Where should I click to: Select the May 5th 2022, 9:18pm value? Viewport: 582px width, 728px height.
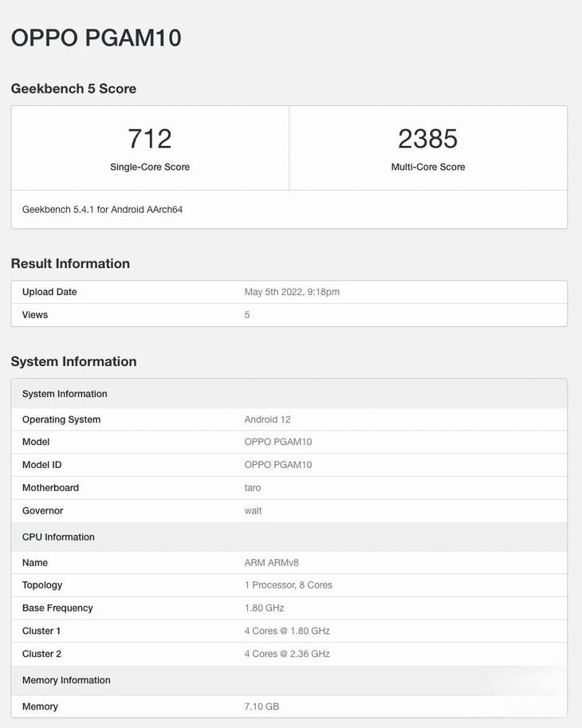point(292,292)
